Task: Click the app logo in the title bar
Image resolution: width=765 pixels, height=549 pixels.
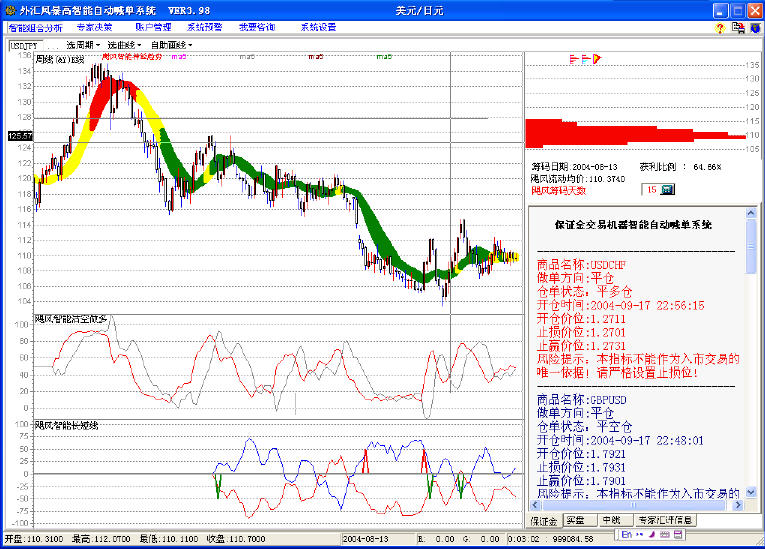Action: click(x=10, y=10)
